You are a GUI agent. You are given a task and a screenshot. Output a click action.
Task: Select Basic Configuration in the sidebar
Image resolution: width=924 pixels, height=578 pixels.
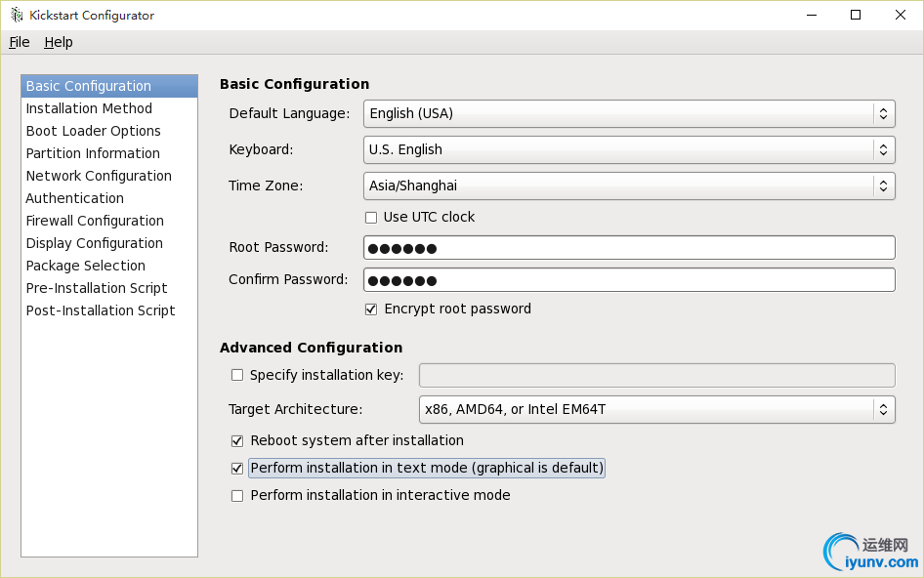pyautogui.click(x=109, y=86)
